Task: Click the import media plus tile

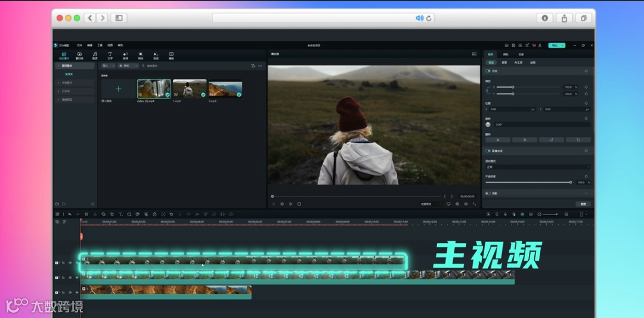Action: tap(118, 89)
